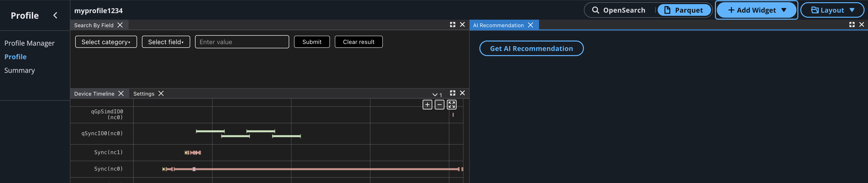Open the Layout dropdown
Screen dimensions: 868x183
tap(832, 10)
